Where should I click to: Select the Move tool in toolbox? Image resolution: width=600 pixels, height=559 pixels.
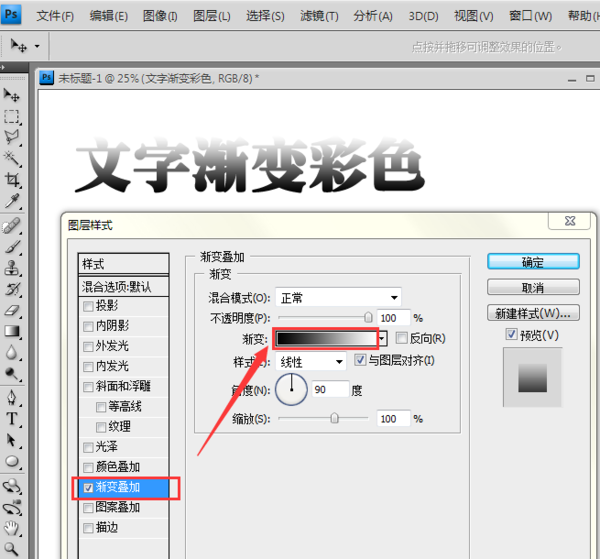(x=11, y=95)
